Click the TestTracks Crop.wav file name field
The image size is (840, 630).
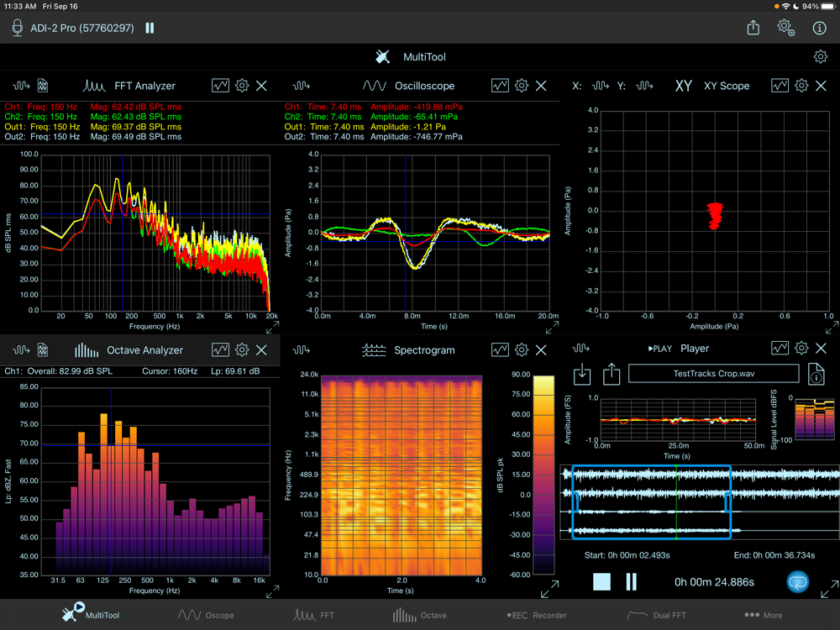[713, 374]
